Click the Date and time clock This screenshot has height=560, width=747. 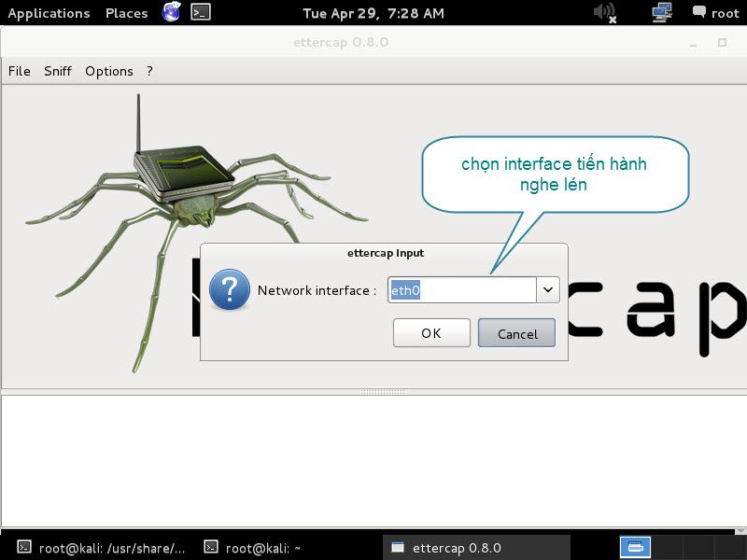pyautogui.click(x=373, y=13)
